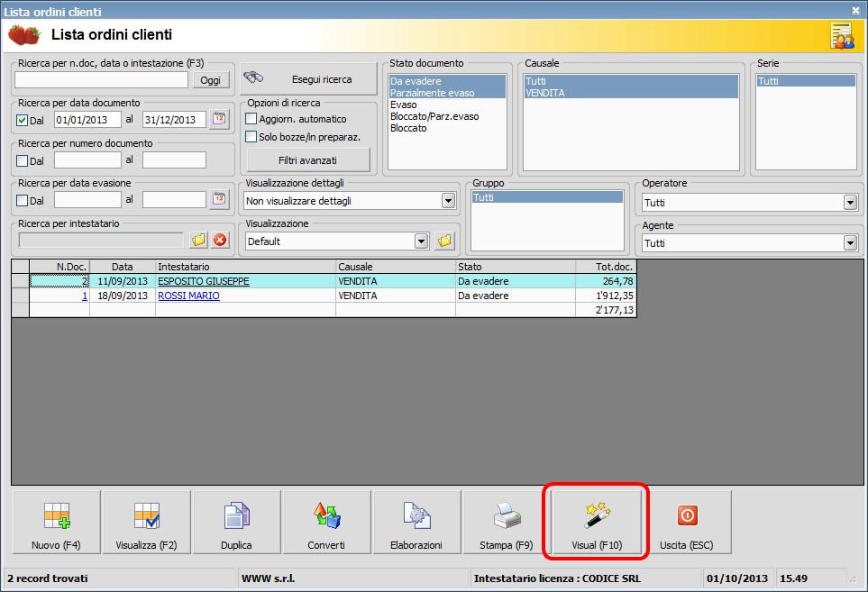The image size is (868, 592).
Task: Sort by Stato column header
Action: click(x=516, y=267)
